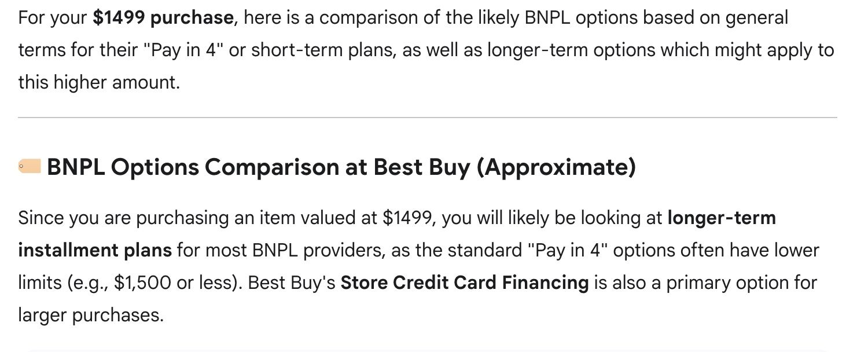Click the horizontal divider line

tap(427, 118)
